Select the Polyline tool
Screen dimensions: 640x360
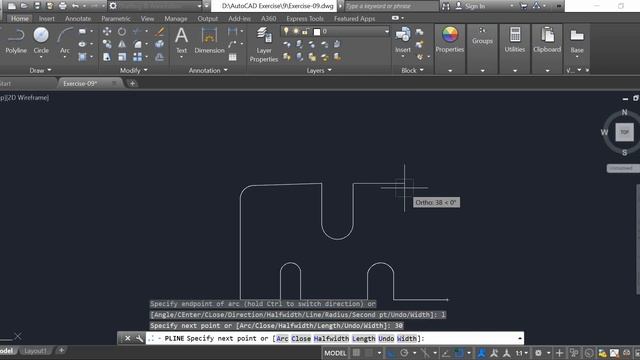tap(16, 40)
